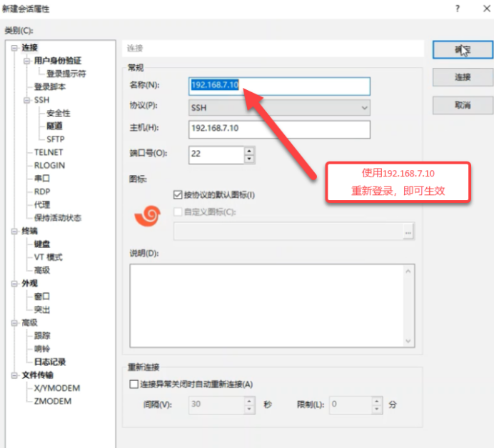Screen dimensions: 494x448
Task: Click the 确定 button
Action: pyautogui.click(x=462, y=49)
